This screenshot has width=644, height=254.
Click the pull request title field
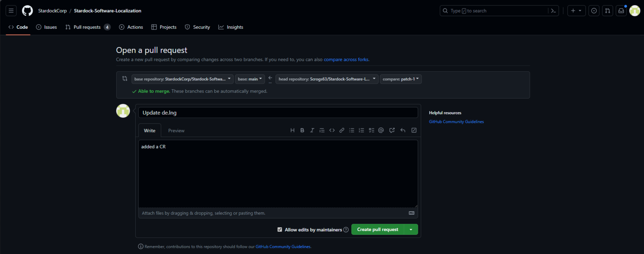pyautogui.click(x=278, y=113)
